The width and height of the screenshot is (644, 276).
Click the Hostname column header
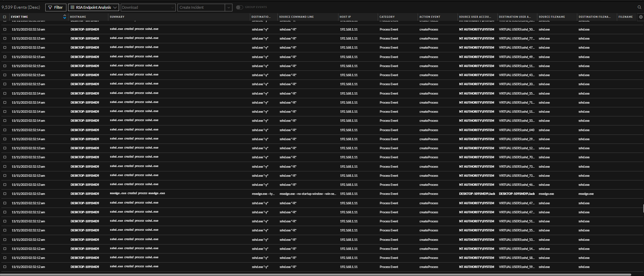tap(78, 17)
